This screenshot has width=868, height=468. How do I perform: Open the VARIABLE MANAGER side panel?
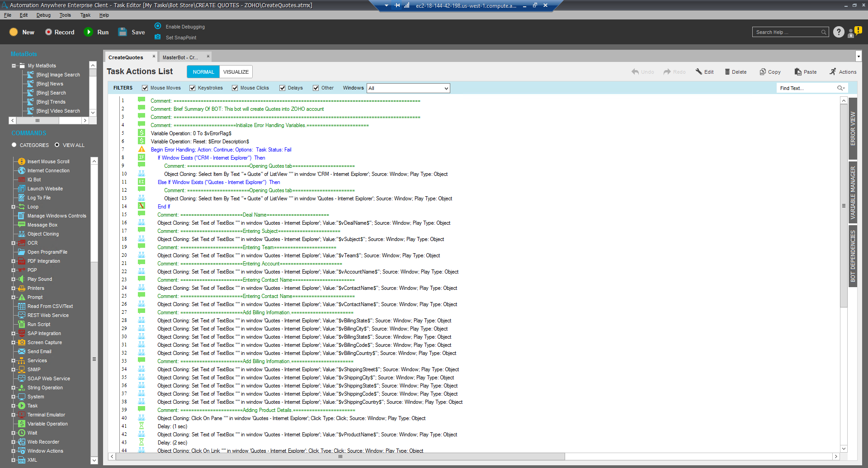853,193
